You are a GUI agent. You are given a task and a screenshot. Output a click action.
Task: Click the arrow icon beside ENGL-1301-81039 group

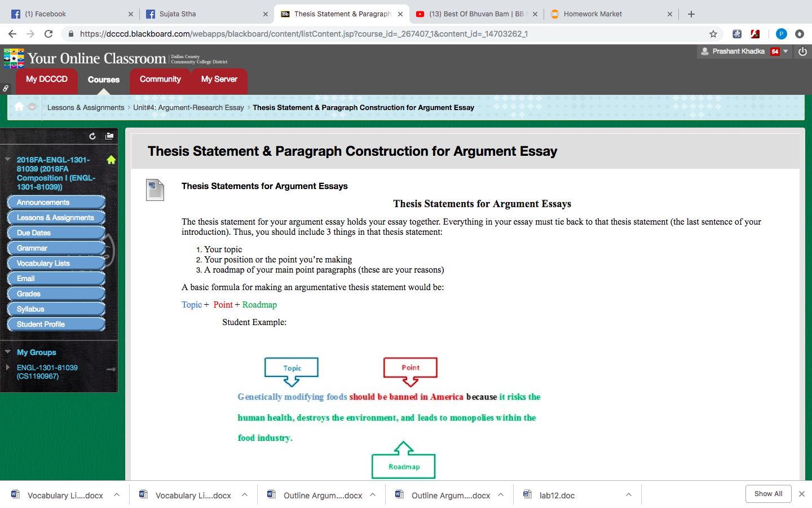[111, 369]
